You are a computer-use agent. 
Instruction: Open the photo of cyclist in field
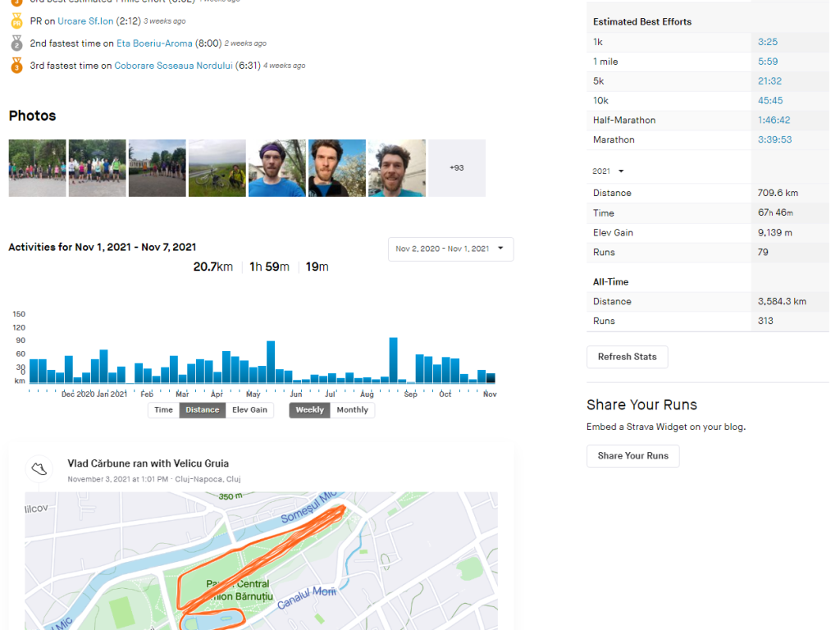click(x=217, y=168)
